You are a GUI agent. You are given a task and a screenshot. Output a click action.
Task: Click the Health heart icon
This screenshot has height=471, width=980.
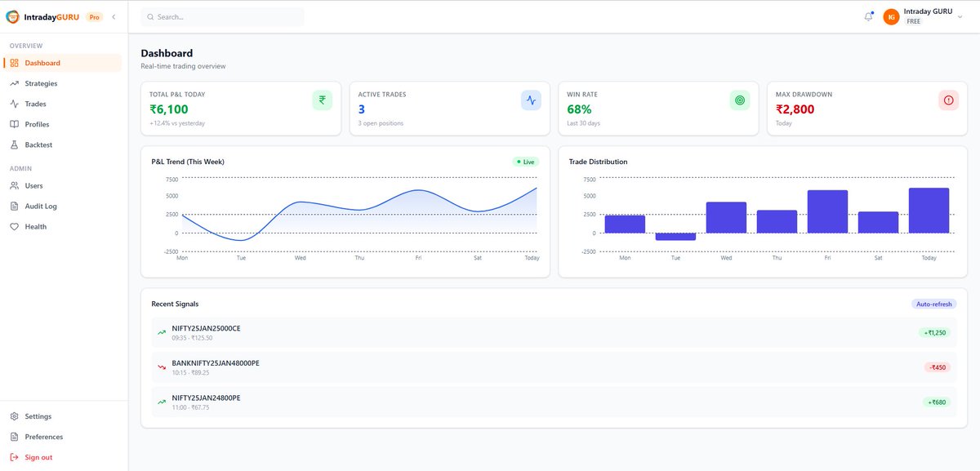(x=15, y=226)
